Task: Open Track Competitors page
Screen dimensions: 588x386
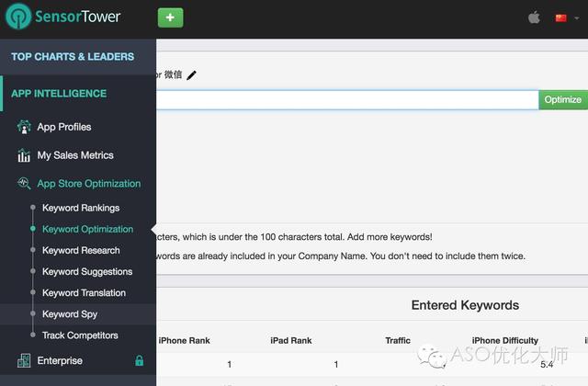Action: click(80, 335)
